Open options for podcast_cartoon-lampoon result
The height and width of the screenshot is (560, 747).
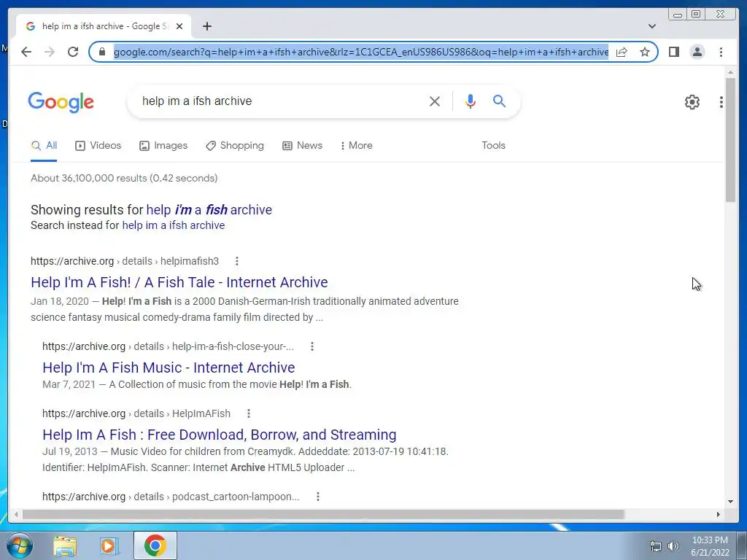click(318, 496)
